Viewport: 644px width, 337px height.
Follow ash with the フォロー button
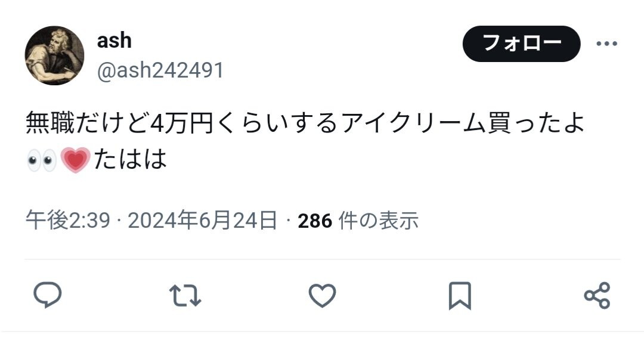(521, 44)
